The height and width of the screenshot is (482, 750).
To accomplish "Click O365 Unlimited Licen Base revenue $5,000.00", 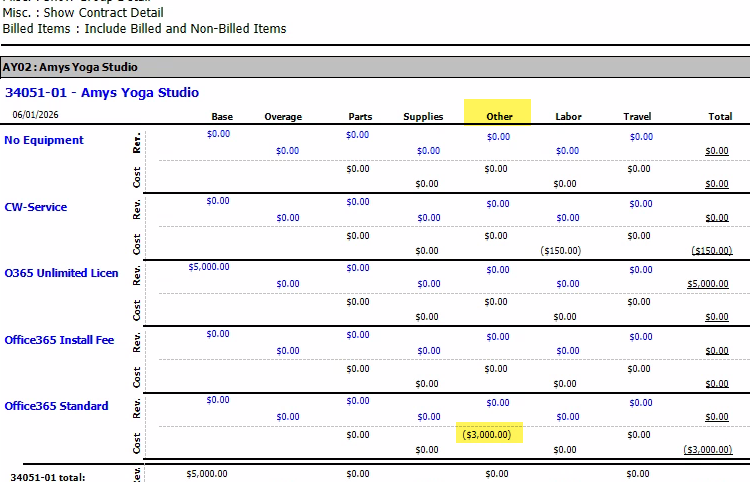I will tap(209, 267).
